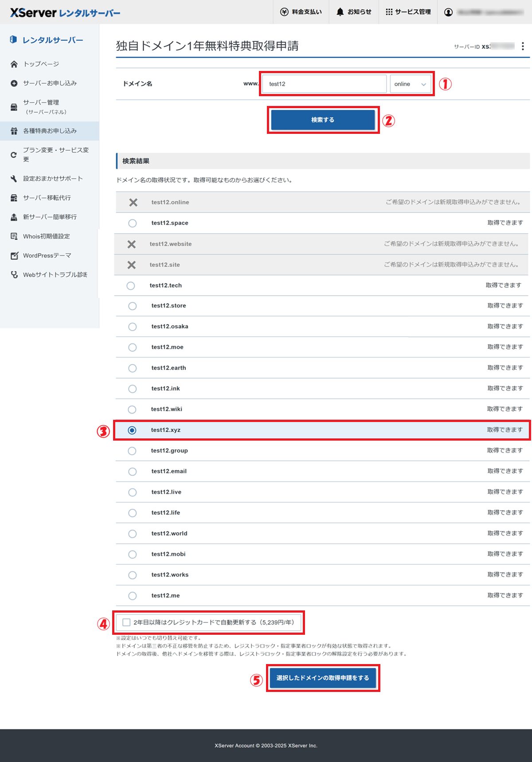Select the test12.me radio option

coord(132,596)
